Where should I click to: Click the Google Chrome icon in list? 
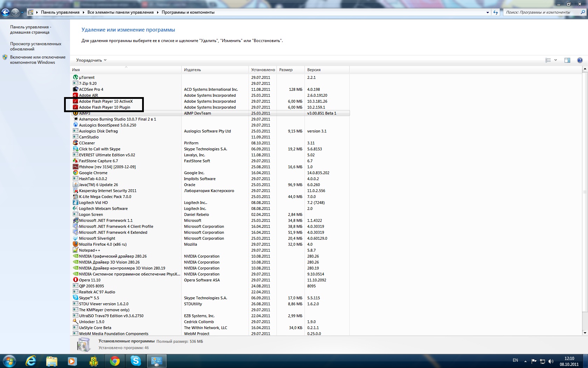pos(75,173)
